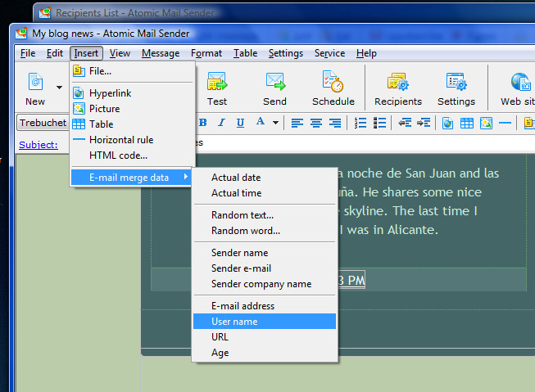Insert hyperlink from formatting toolbar
The width and height of the screenshot is (535, 392).
tap(447, 123)
